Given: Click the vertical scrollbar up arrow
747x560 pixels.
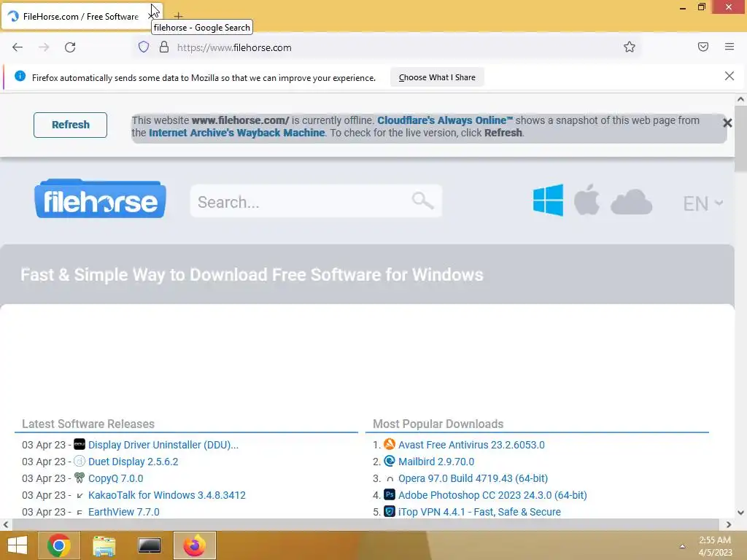Looking at the screenshot, I should point(740,99).
